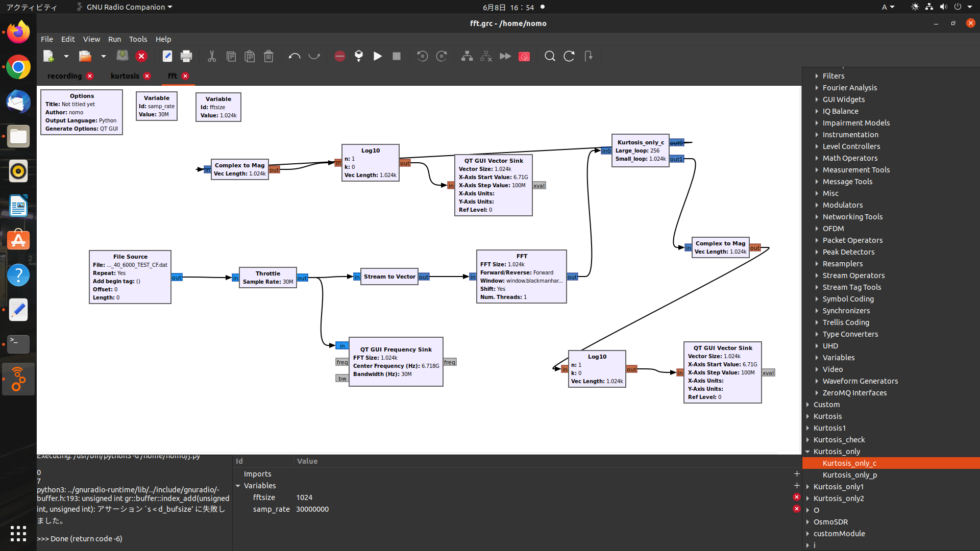The height and width of the screenshot is (551, 980).
Task: Click the Delete trash can icon
Action: coord(269,56)
